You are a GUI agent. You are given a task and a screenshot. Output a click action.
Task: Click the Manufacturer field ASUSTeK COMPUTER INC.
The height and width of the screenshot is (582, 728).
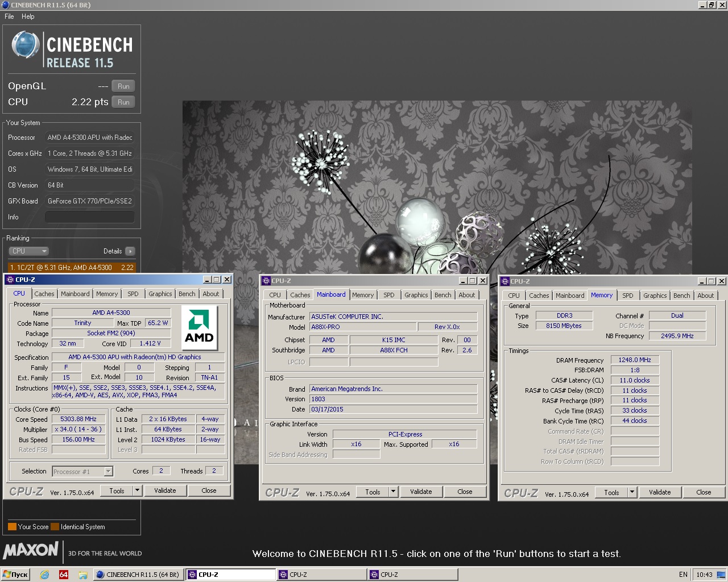point(393,317)
